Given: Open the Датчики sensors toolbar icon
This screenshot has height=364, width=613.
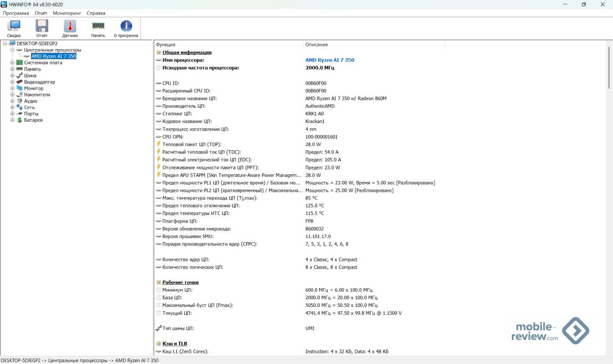Looking at the screenshot, I should pyautogui.click(x=70, y=29).
